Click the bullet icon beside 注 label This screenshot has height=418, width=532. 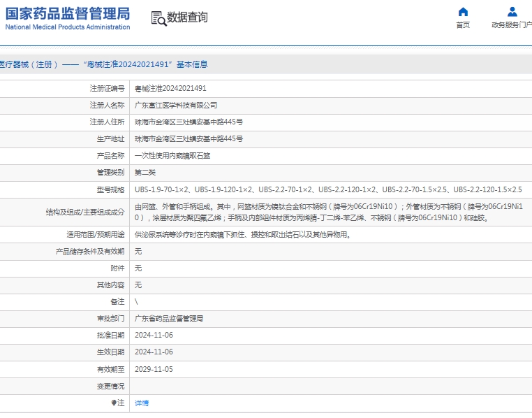pos(114,403)
